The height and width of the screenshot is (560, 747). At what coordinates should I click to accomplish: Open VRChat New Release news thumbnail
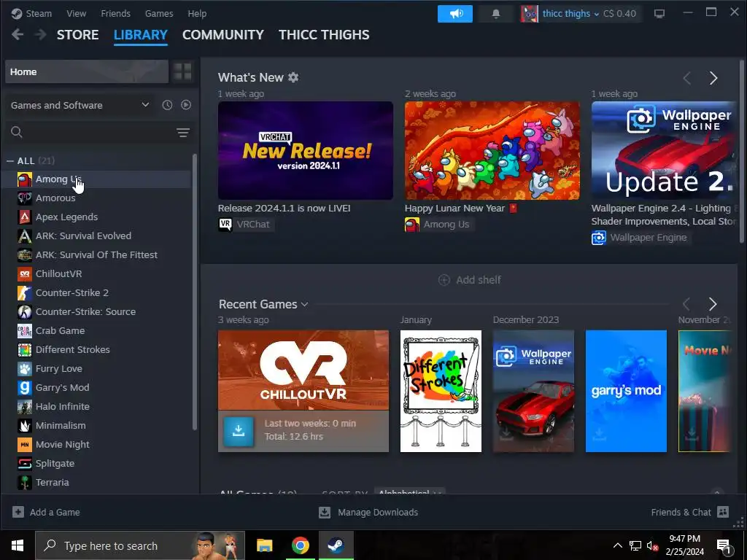coord(306,150)
